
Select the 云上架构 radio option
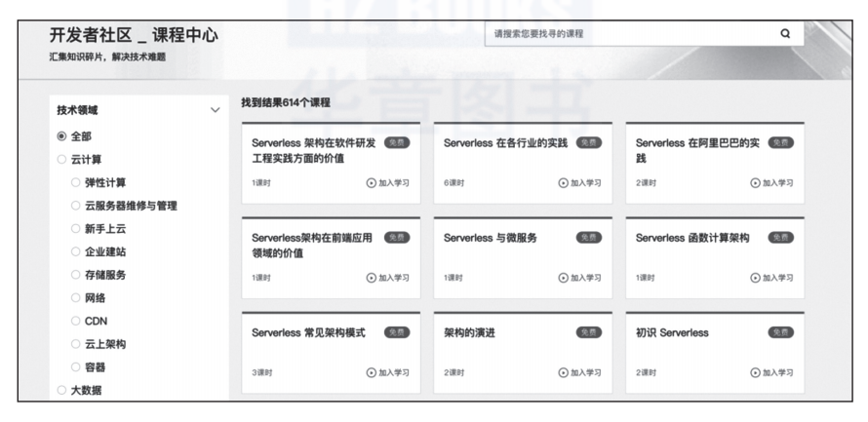tap(76, 344)
